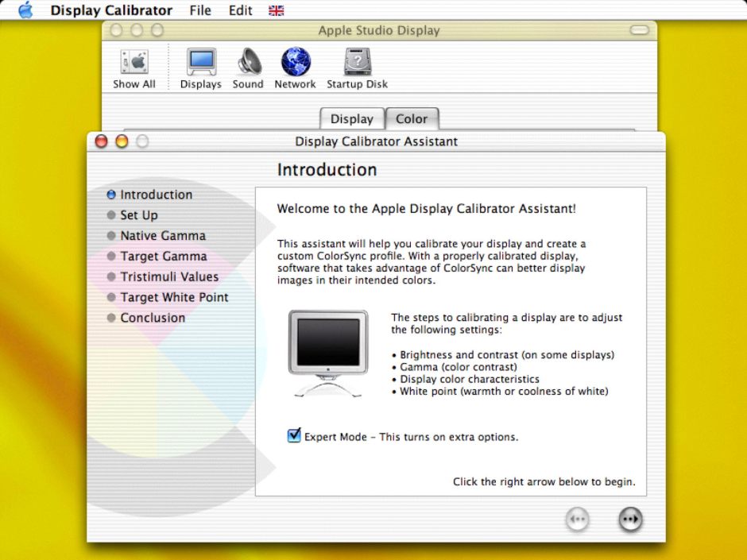Screen dimensions: 747x560
Task: Open the Network preference icon
Action: (x=296, y=70)
